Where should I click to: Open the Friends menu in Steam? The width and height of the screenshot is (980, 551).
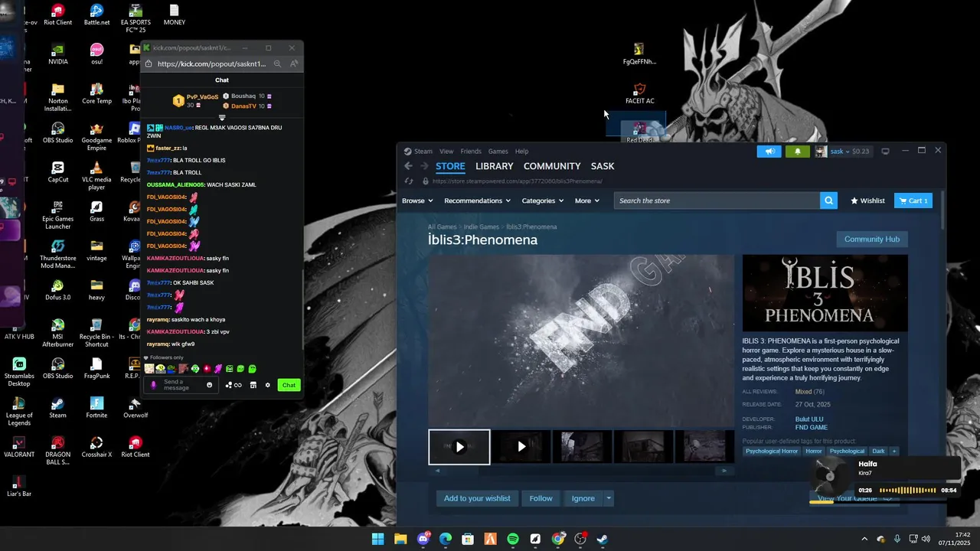[471, 152]
